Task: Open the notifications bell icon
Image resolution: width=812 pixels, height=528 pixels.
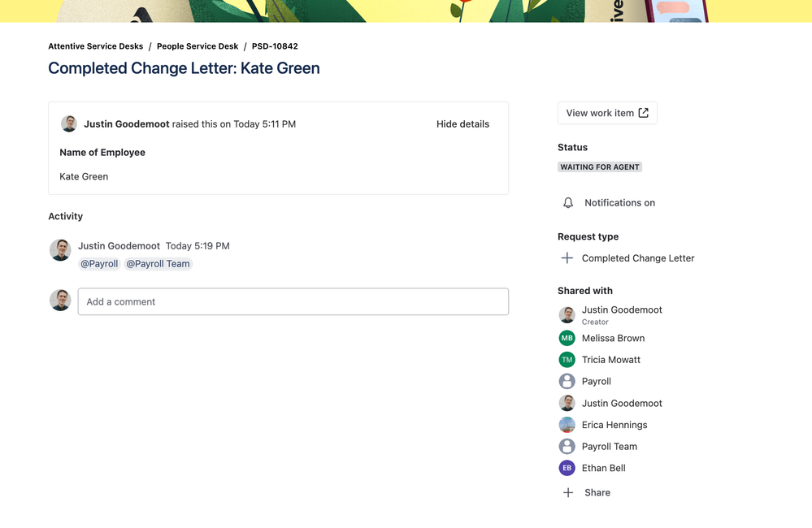Action: click(x=567, y=202)
